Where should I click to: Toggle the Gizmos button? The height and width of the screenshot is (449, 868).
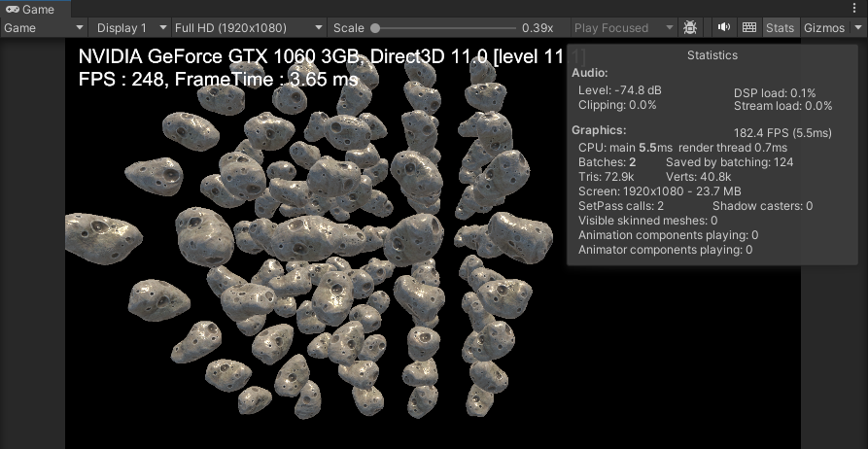click(824, 27)
